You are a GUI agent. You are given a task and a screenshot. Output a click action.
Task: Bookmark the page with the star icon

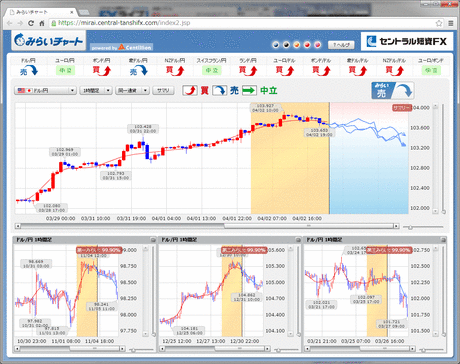coord(439,23)
